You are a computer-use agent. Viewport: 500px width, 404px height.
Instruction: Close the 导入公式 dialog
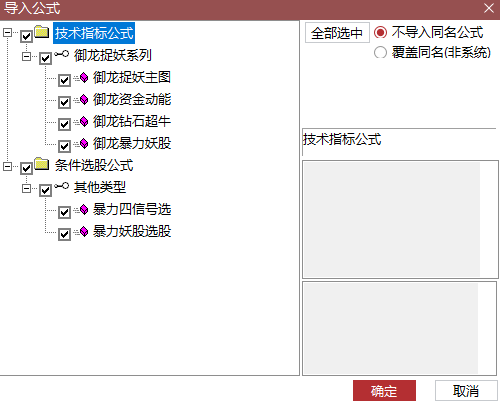pyautogui.click(x=489, y=8)
